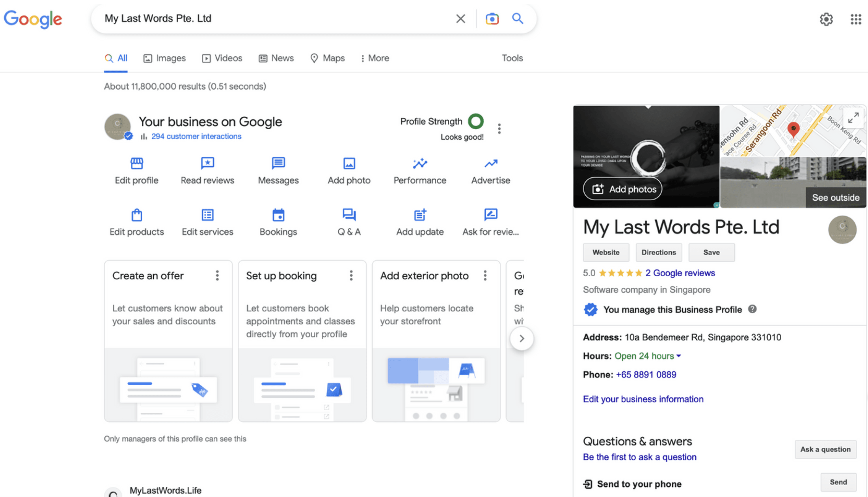Open search Tools

(x=512, y=58)
